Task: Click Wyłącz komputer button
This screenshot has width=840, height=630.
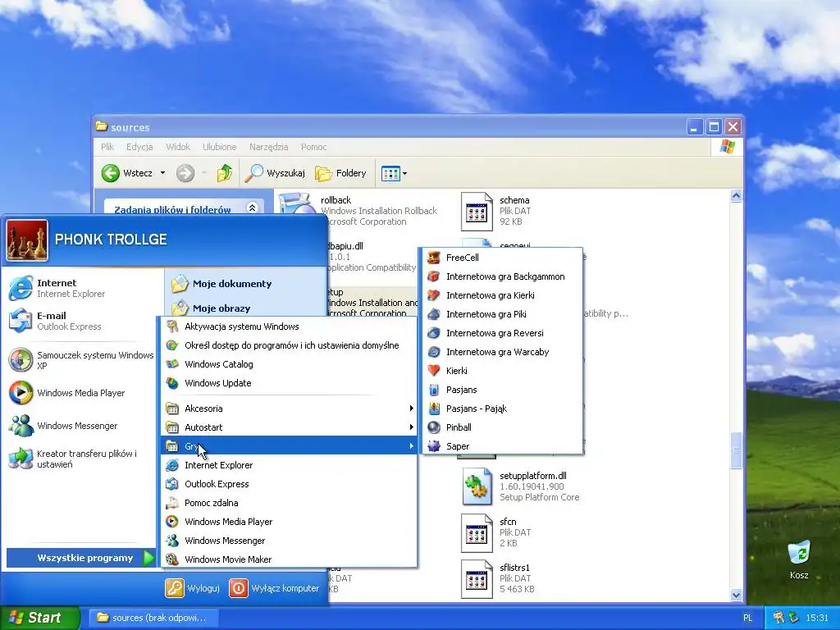Action: pyautogui.click(x=274, y=588)
